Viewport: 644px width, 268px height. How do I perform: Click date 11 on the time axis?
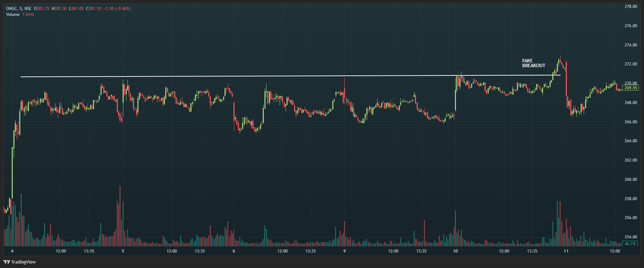(x=566, y=251)
